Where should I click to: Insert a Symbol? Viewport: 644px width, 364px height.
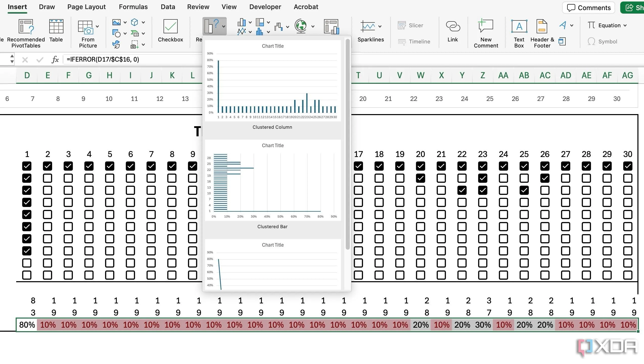[x=602, y=41]
